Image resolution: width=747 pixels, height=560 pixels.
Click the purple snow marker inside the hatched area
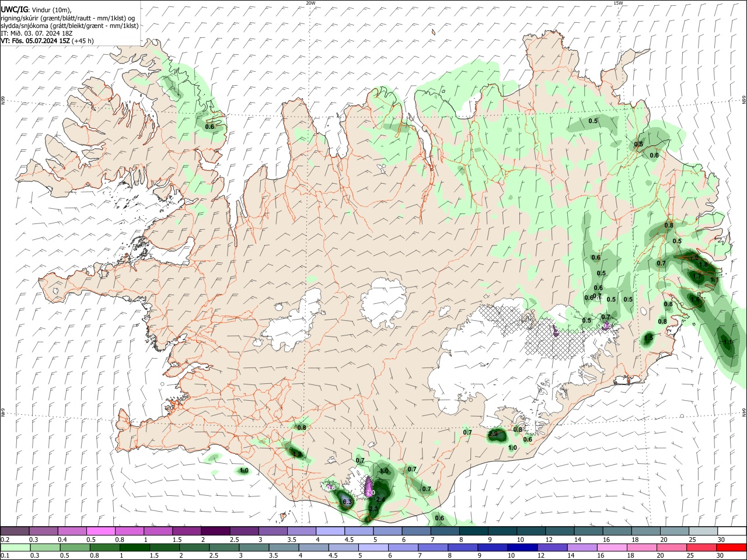click(555, 332)
